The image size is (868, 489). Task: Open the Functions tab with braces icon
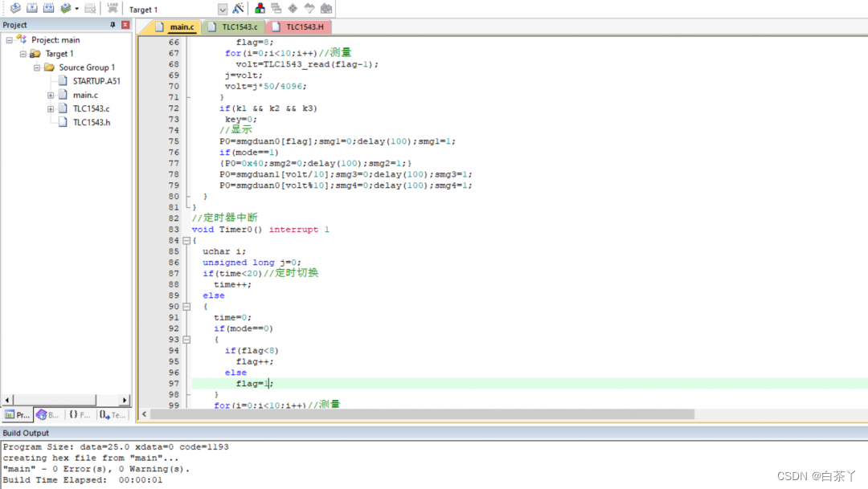79,415
